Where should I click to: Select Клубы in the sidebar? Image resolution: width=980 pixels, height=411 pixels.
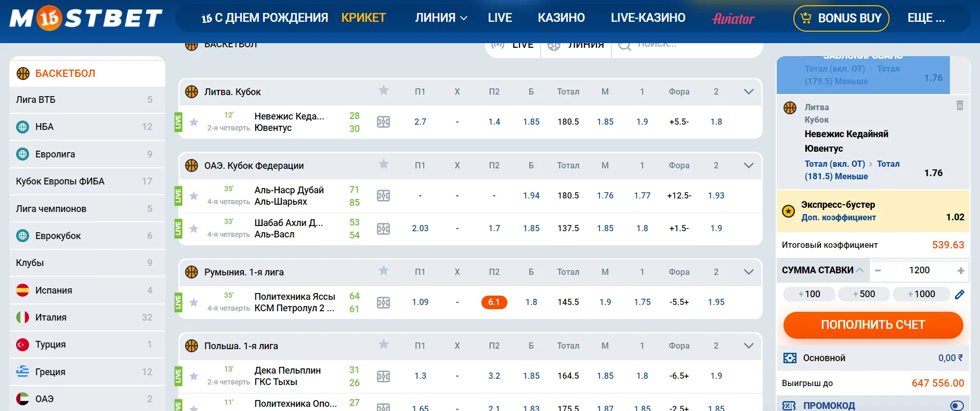tap(87, 263)
